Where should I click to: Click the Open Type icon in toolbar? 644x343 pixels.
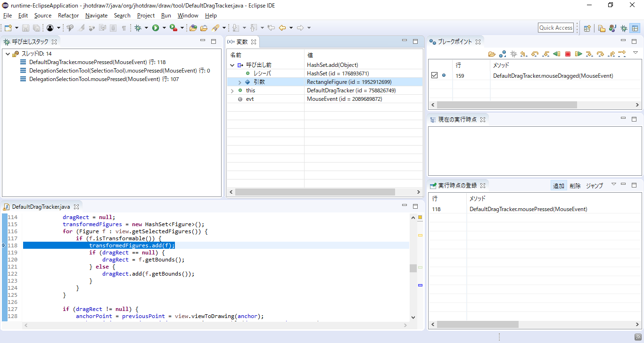(193, 28)
